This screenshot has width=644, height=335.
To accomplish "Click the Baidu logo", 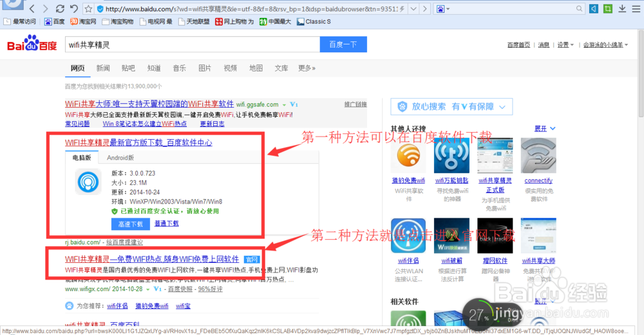I will click(x=32, y=43).
